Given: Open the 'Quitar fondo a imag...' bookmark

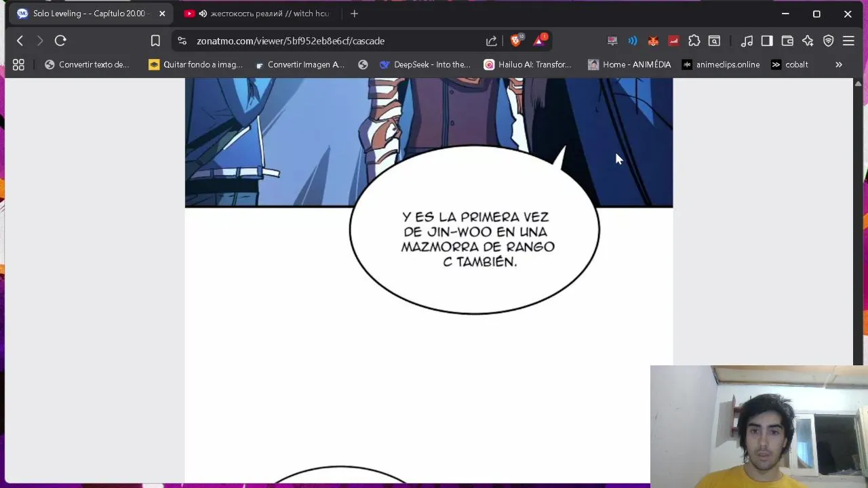Looking at the screenshot, I should [x=195, y=64].
